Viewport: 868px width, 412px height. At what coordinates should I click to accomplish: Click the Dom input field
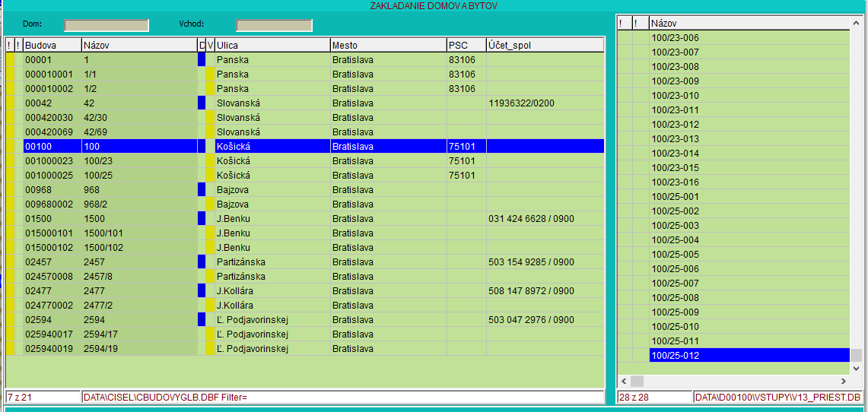pyautogui.click(x=107, y=25)
